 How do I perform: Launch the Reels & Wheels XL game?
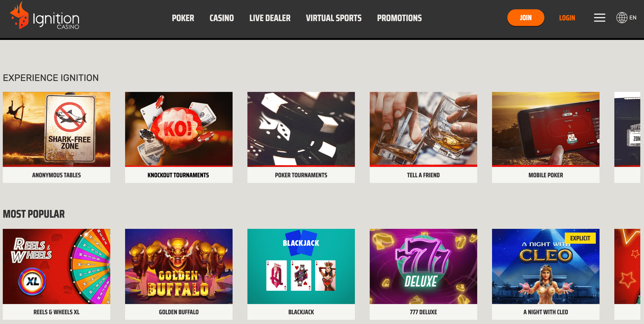click(57, 274)
